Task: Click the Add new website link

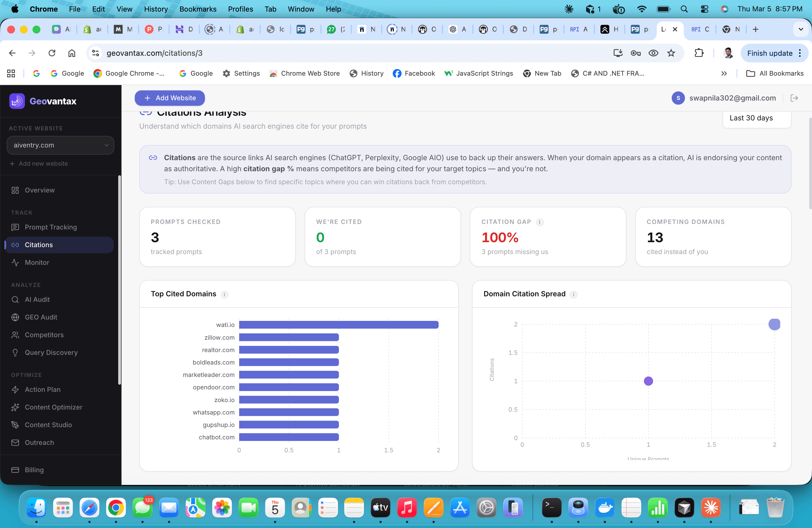Action: [x=43, y=163]
